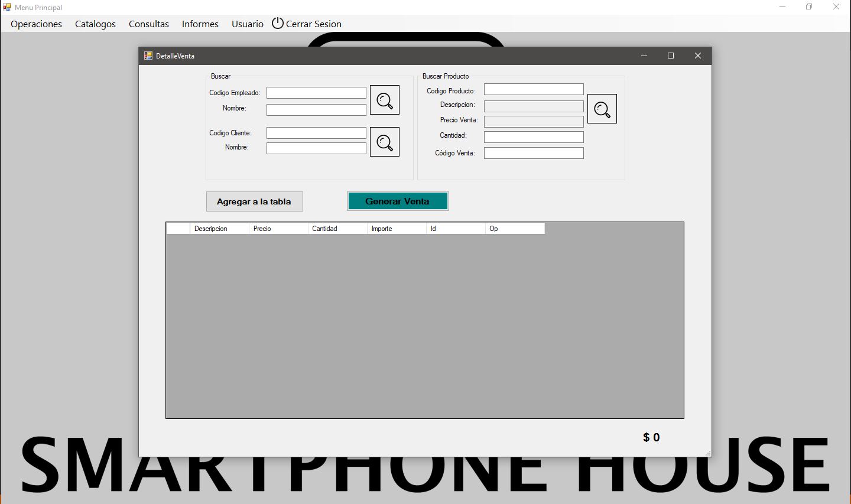Image resolution: width=851 pixels, height=504 pixels.
Task: Click the Codigo Producto label
Action: (x=451, y=91)
